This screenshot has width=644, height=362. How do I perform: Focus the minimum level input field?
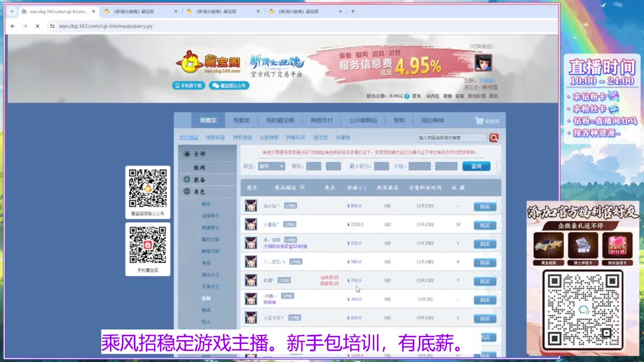point(313,166)
